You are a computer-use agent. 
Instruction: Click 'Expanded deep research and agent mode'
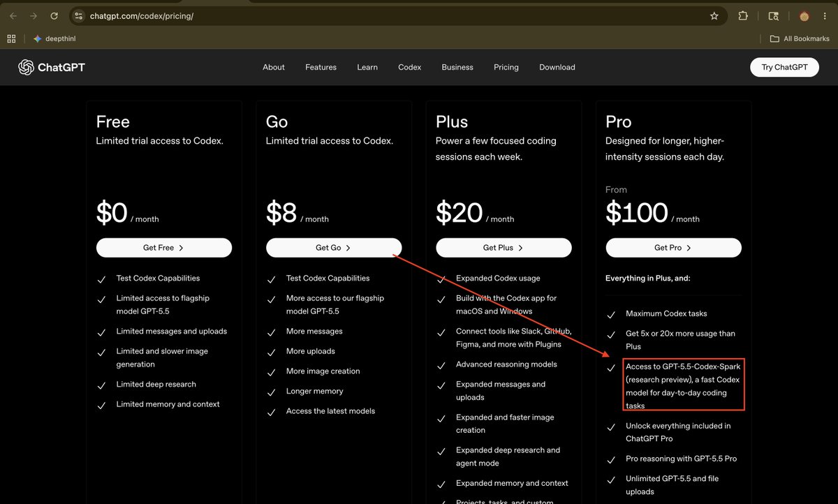click(508, 457)
